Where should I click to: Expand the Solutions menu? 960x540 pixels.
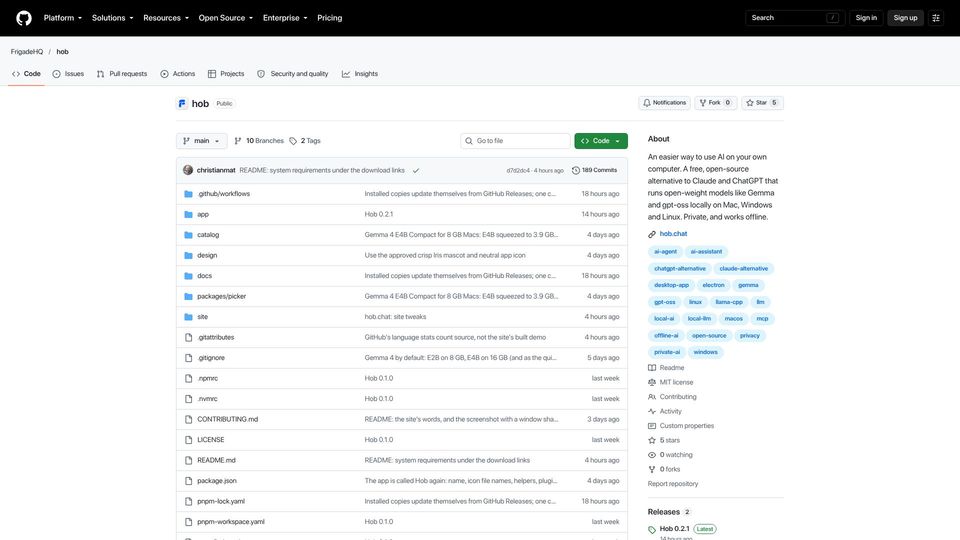112,18
